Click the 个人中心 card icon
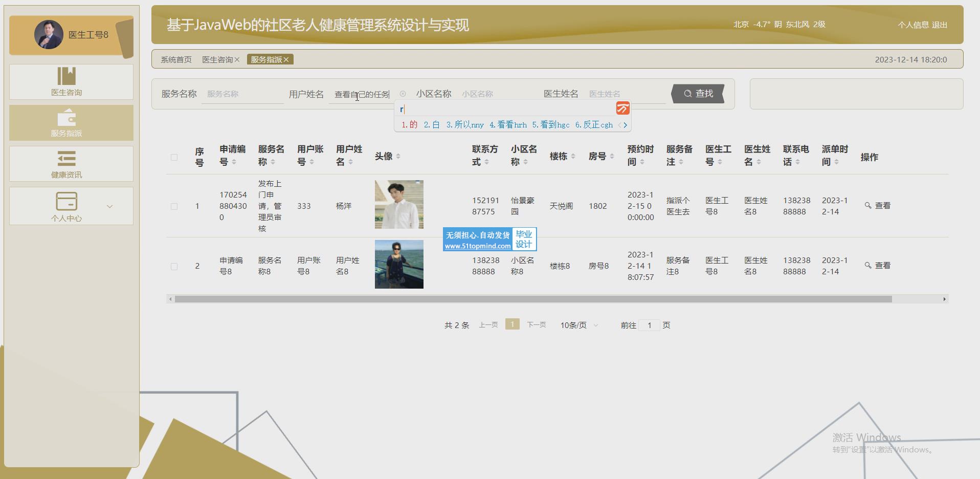980x479 pixels. 66,201
